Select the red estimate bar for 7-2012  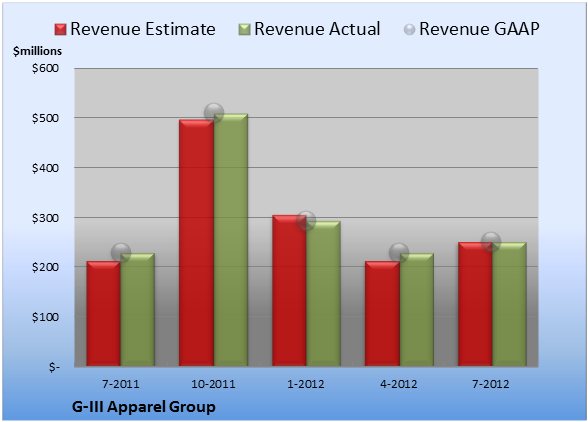pos(475,304)
